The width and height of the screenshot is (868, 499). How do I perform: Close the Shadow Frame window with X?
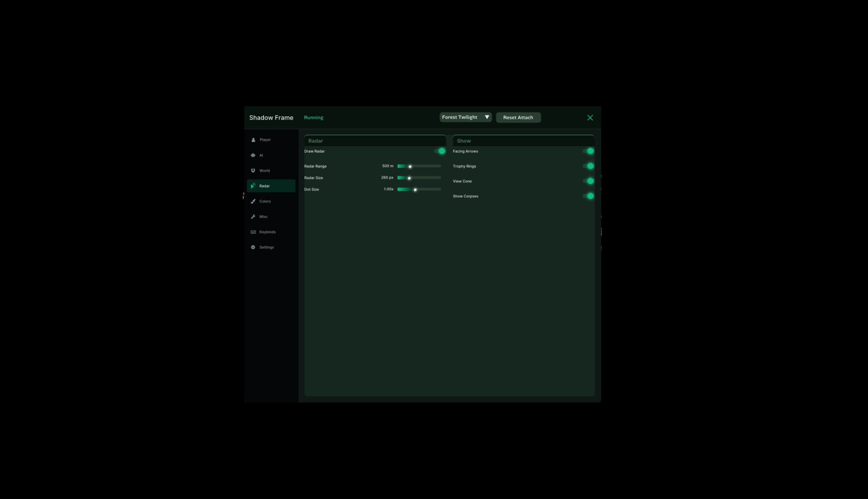tap(590, 117)
